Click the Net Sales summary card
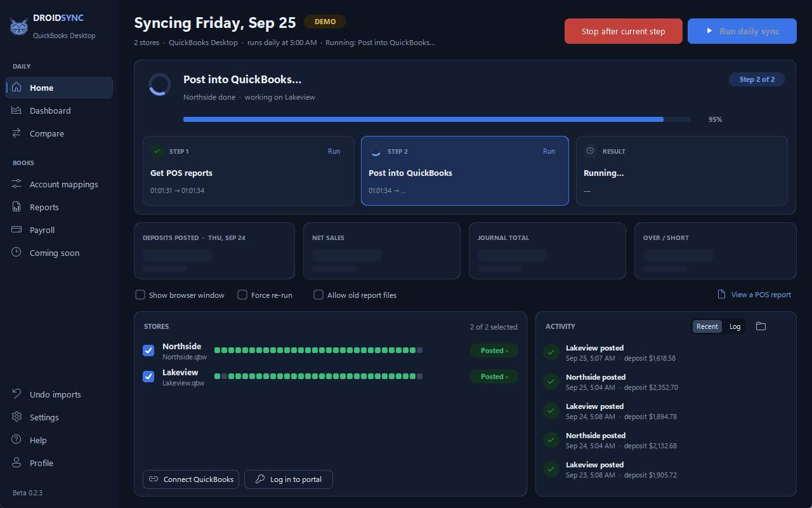Viewport: 812px width, 508px height. click(382, 251)
